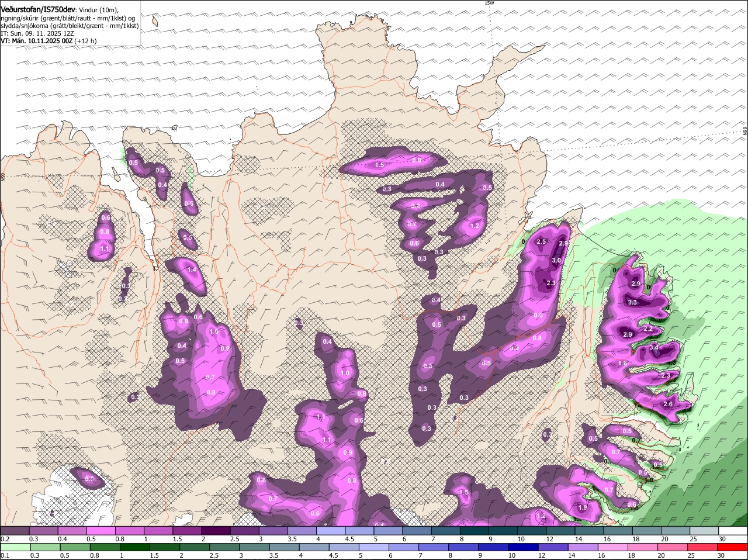
Task: Select the darkest purple 2–2.5 swatch in upper legend
Action: point(216,531)
